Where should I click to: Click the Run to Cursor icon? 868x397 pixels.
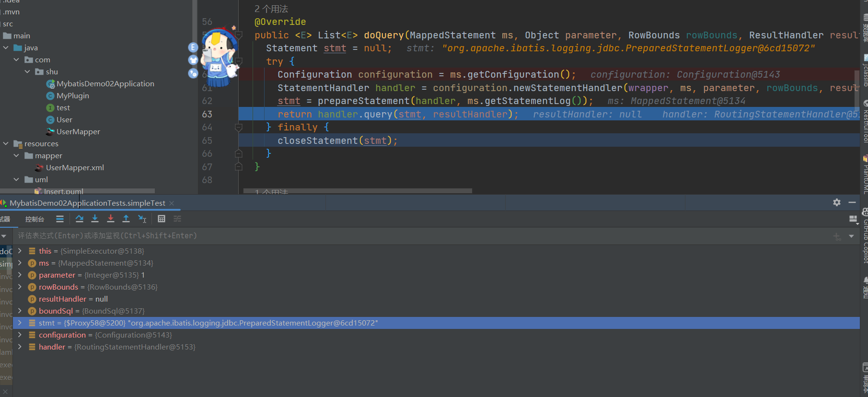(x=142, y=219)
